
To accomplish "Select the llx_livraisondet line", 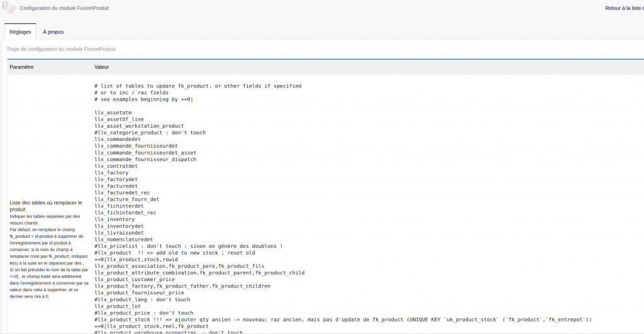I will point(119,233).
